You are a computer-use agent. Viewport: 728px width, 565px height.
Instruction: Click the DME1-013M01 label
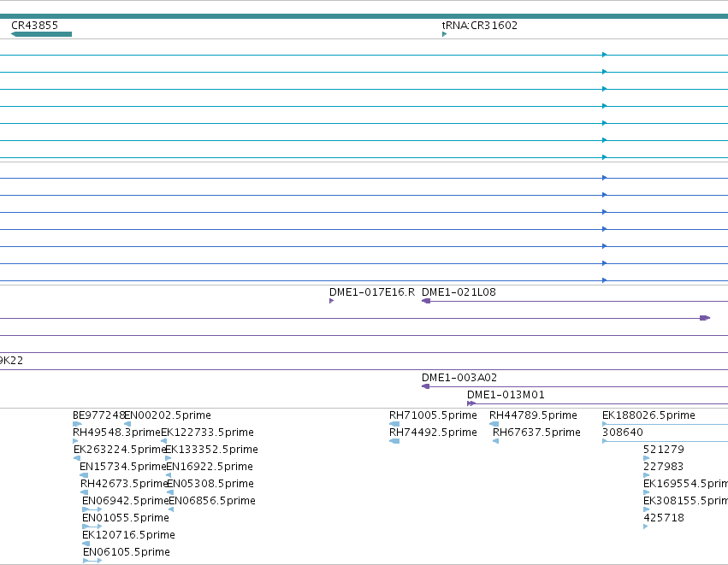pyautogui.click(x=506, y=394)
